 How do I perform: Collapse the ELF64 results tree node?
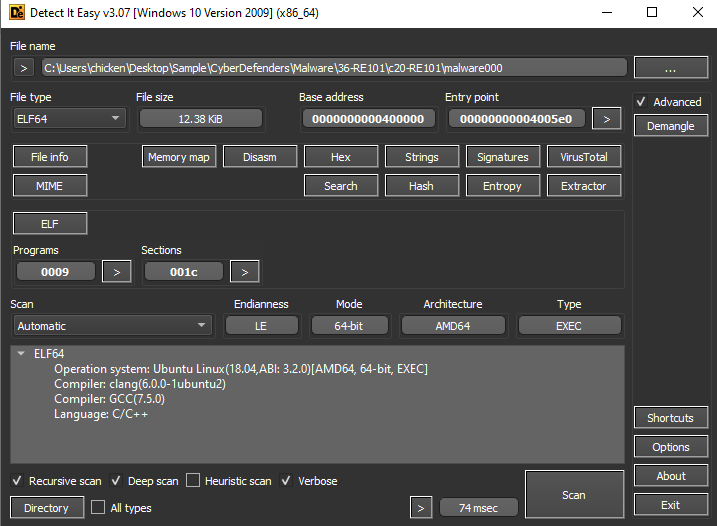click(x=21, y=354)
